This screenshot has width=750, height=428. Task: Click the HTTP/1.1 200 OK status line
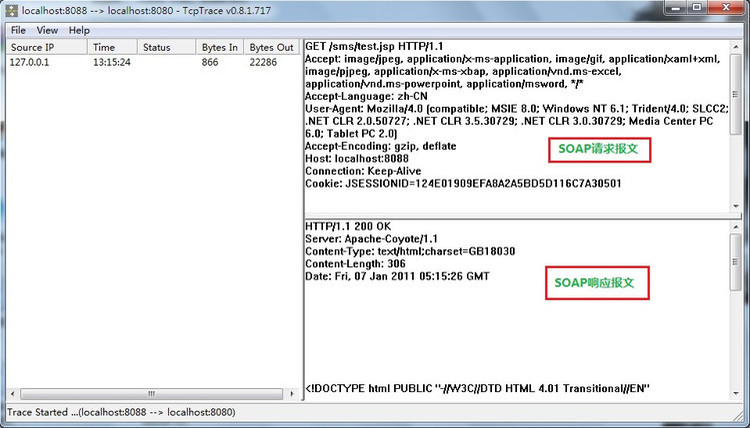(x=348, y=226)
